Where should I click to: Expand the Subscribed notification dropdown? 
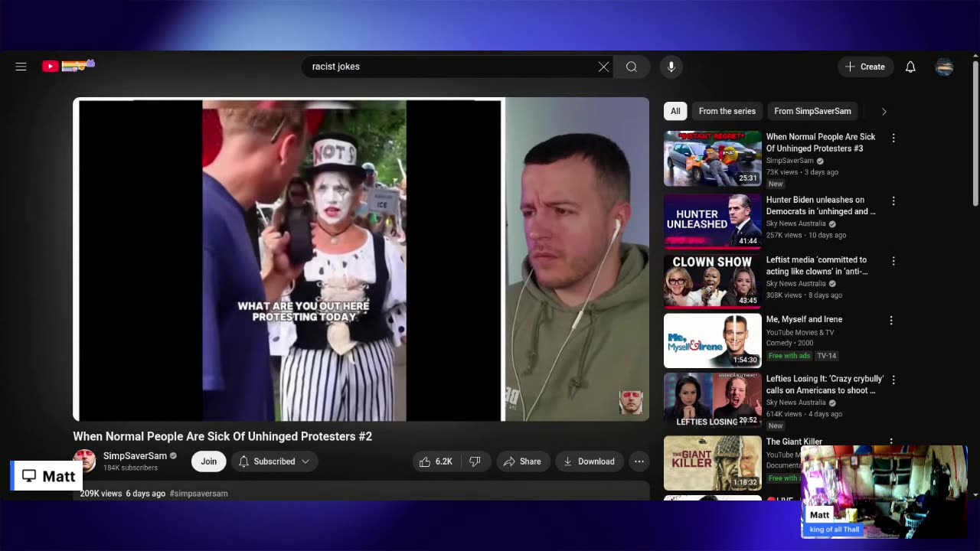pos(274,461)
